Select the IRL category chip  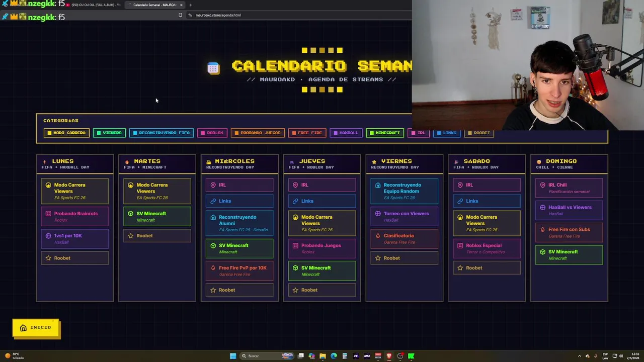(418, 133)
